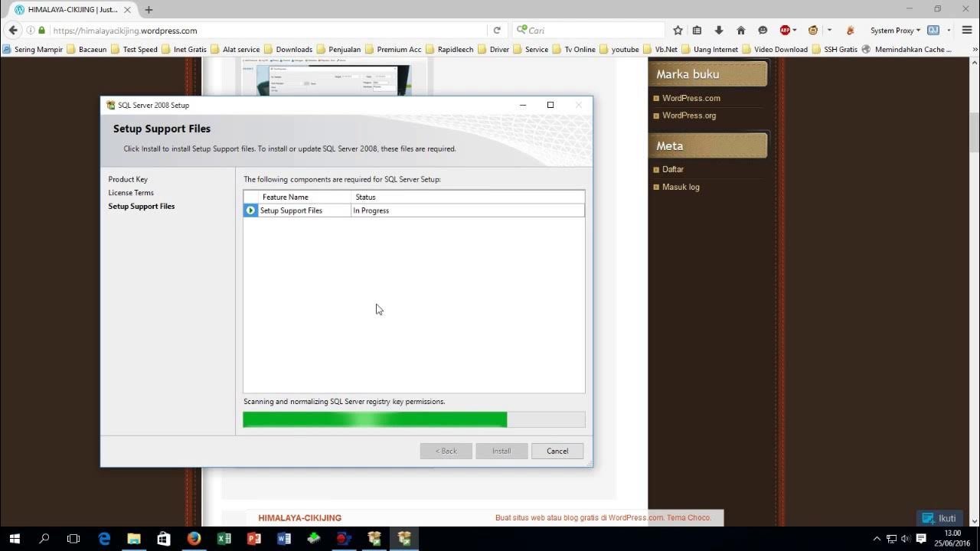Open Task View on taskbar

[x=73, y=539]
